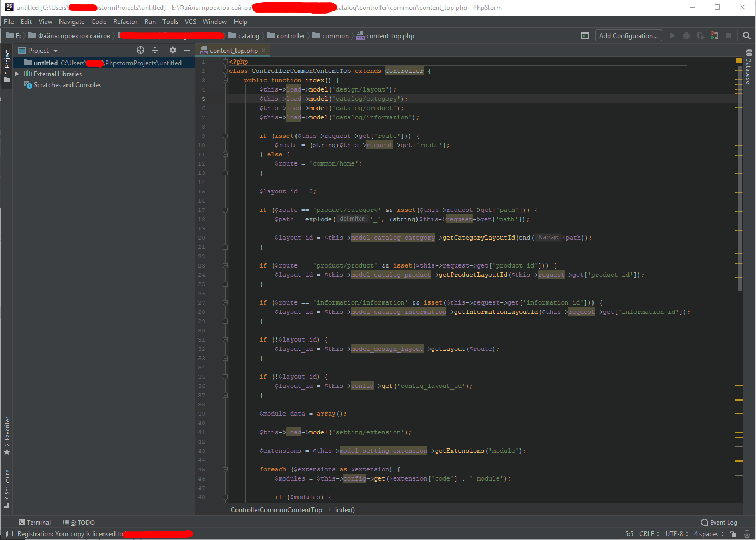Open the 6: TODO tool window
The image size is (756, 540).
pos(79,523)
